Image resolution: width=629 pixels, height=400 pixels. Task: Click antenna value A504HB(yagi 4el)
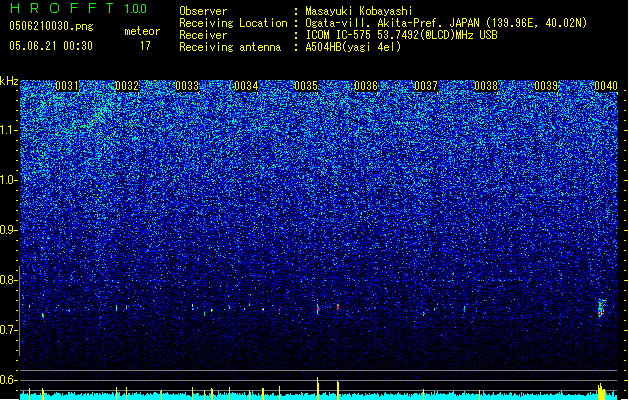tap(353, 47)
